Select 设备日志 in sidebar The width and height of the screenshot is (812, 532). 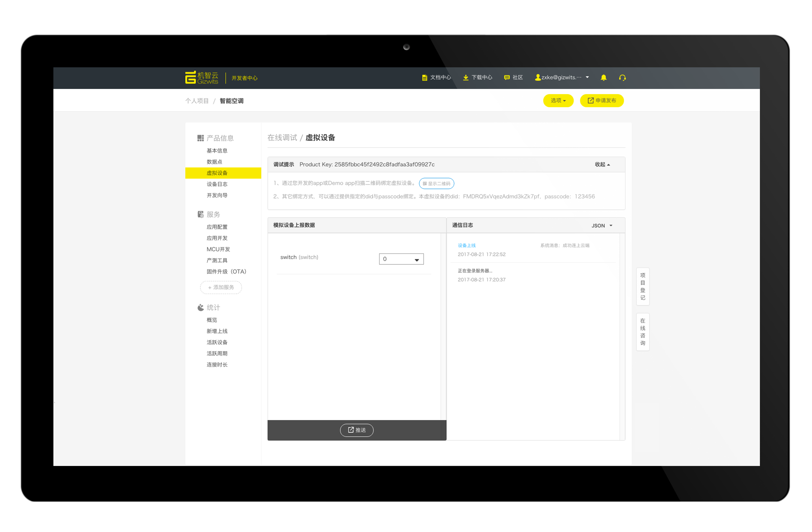(x=217, y=184)
